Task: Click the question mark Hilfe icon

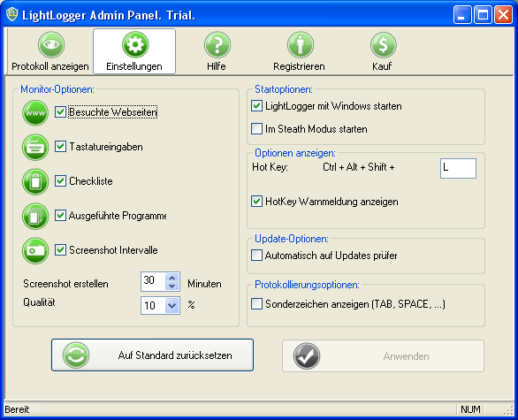Action: click(217, 45)
